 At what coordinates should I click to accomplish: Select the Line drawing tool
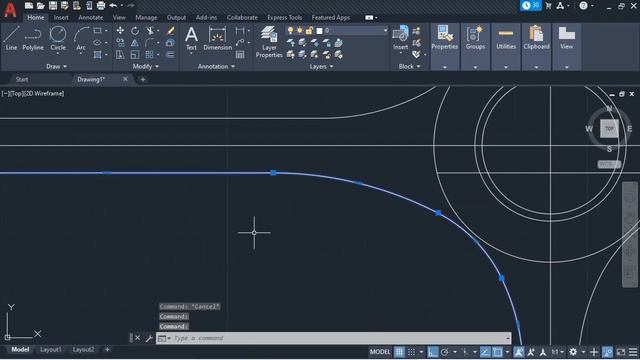point(11,38)
